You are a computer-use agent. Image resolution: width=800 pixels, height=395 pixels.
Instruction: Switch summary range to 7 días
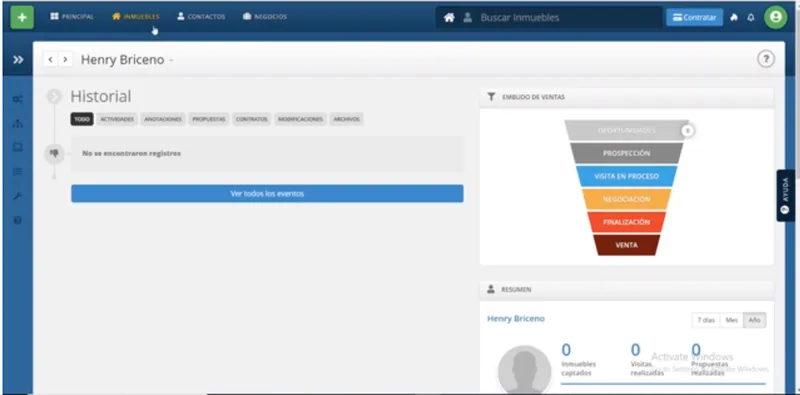[x=706, y=320]
